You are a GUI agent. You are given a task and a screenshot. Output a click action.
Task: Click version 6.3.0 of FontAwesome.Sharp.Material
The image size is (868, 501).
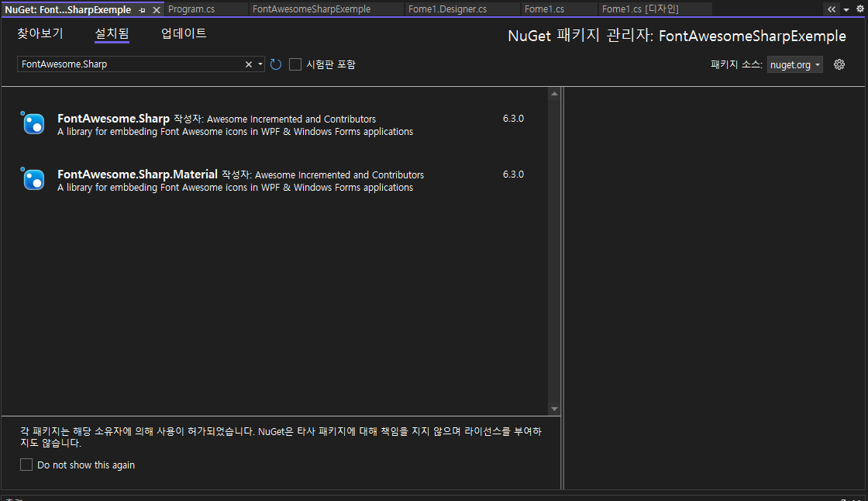513,174
